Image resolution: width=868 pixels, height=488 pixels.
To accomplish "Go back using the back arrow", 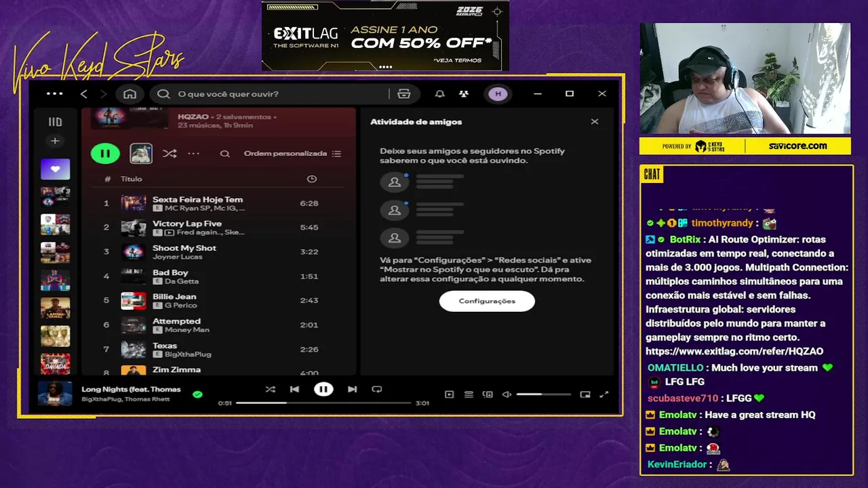I will point(84,94).
